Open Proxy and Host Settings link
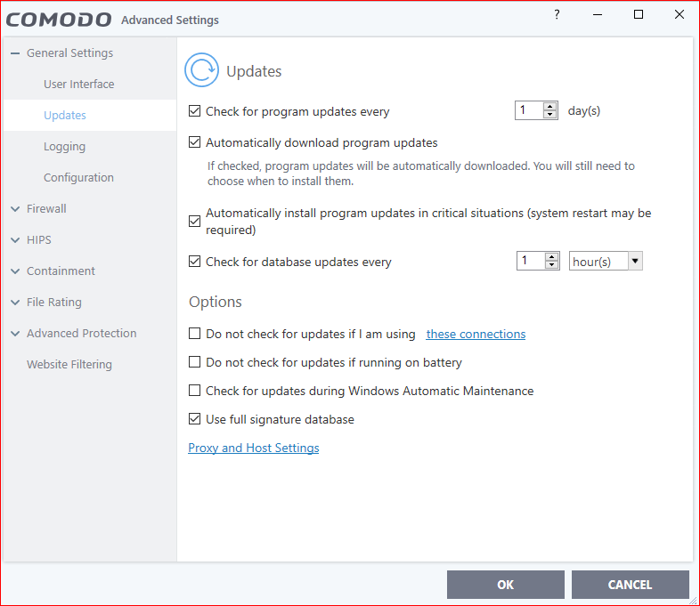Screen dimensions: 700x606 pyautogui.click(x=253, y=448)
